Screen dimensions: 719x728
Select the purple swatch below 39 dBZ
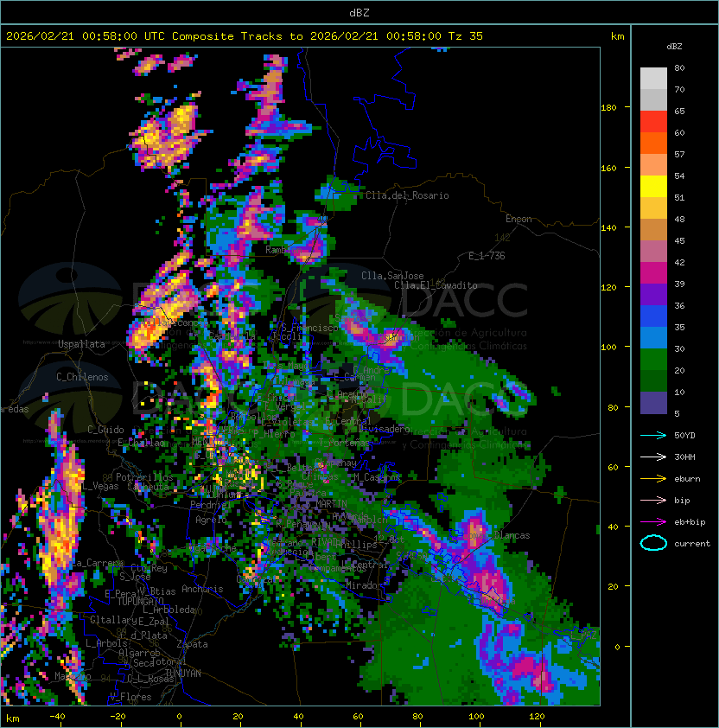click(x=653, y=294)
